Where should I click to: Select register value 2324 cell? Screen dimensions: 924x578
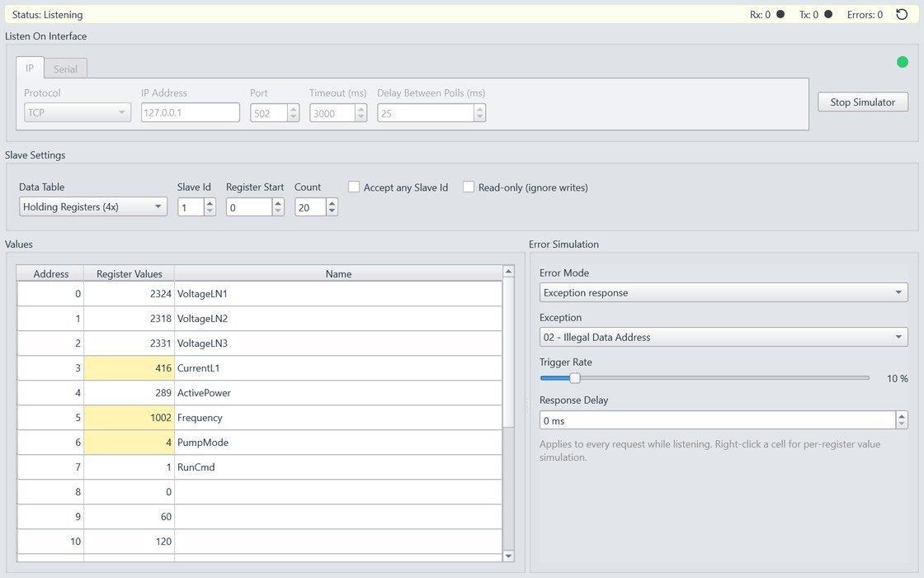click(129, 294)
